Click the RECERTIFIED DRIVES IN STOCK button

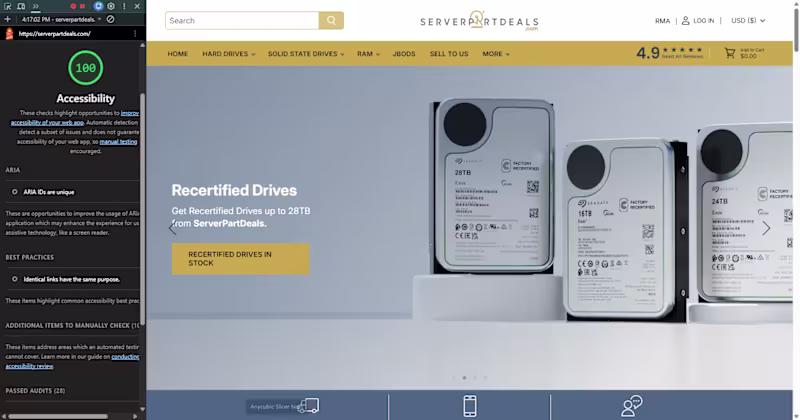click(241, 259)
